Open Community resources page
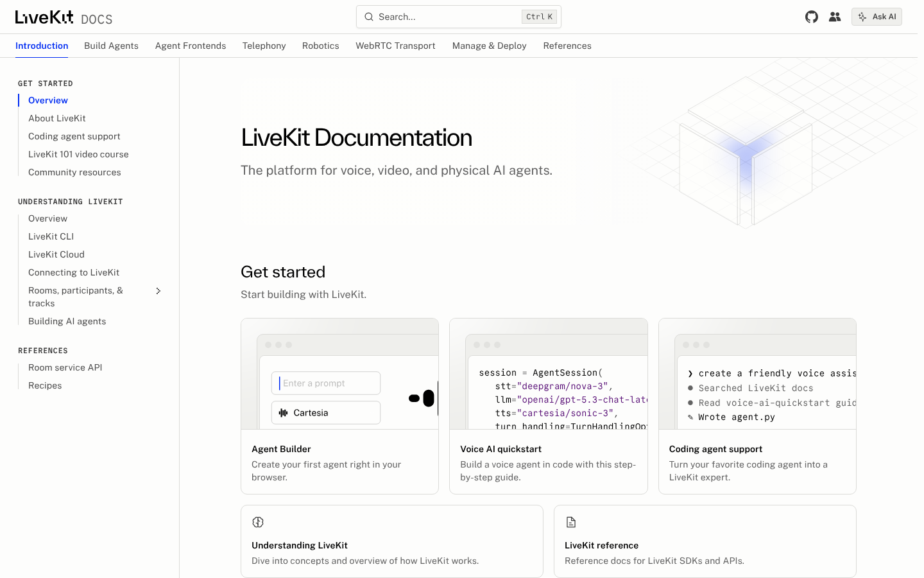 tap(74, 172)
